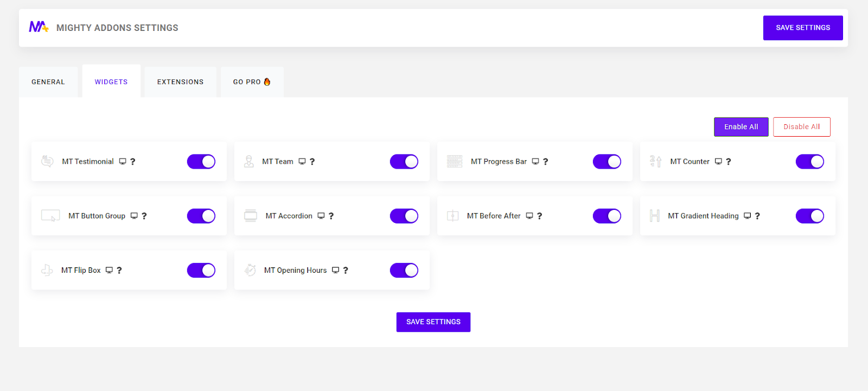Click the Mighty Addons logo icon
This screenshot has width=868, height=391.
point(39,27)
